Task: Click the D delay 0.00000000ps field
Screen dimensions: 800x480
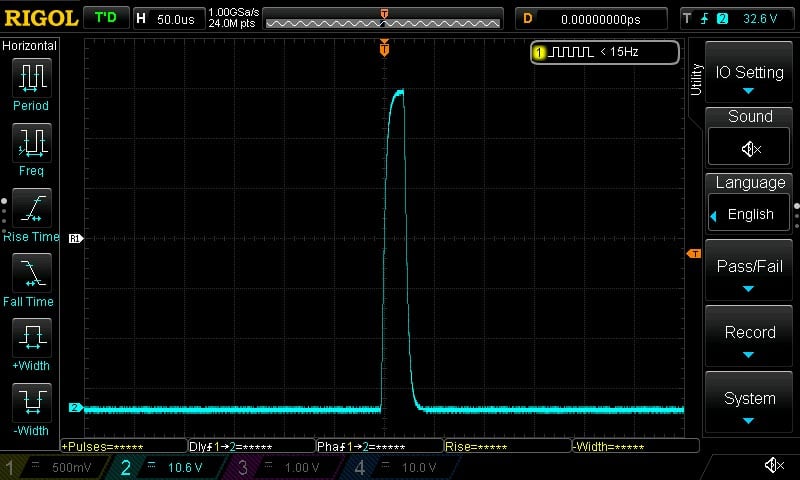Action: (x=591, y=19)
